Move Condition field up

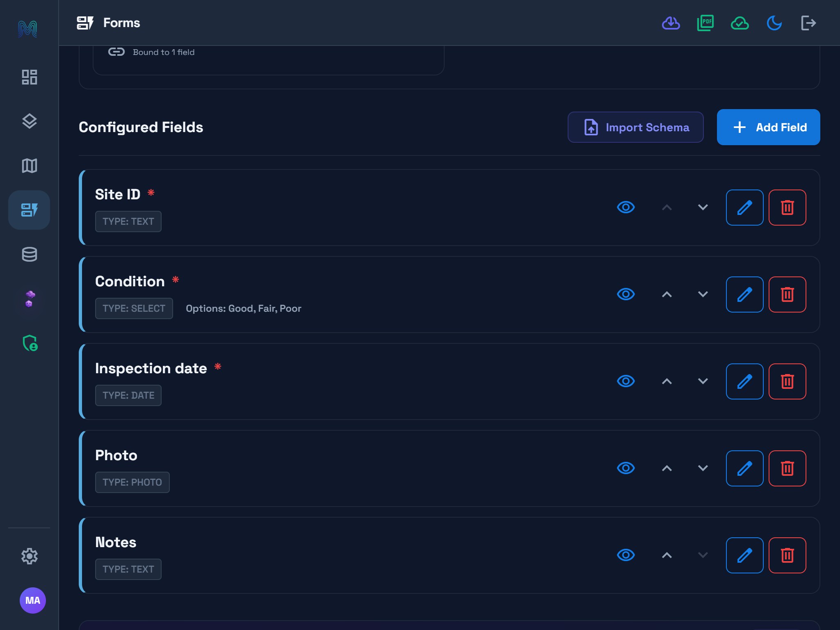(x=667, y=294)
